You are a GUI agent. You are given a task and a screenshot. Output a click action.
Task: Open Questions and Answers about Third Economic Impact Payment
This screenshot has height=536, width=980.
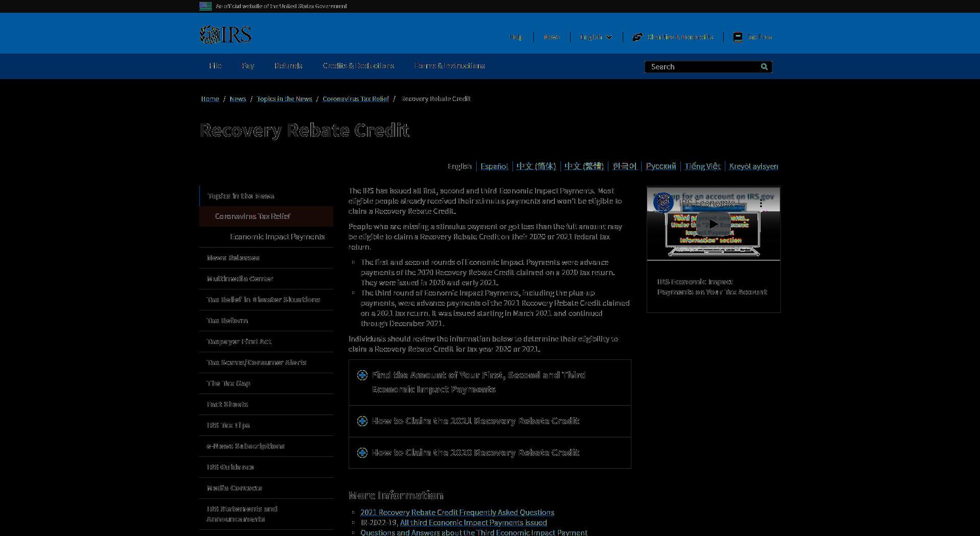coord(474,532)
